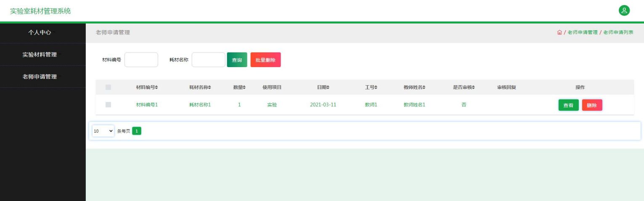Expand 个人中心 sidebar menu
This screenshot has height=201, width=644.
click(x=43, y=33)
